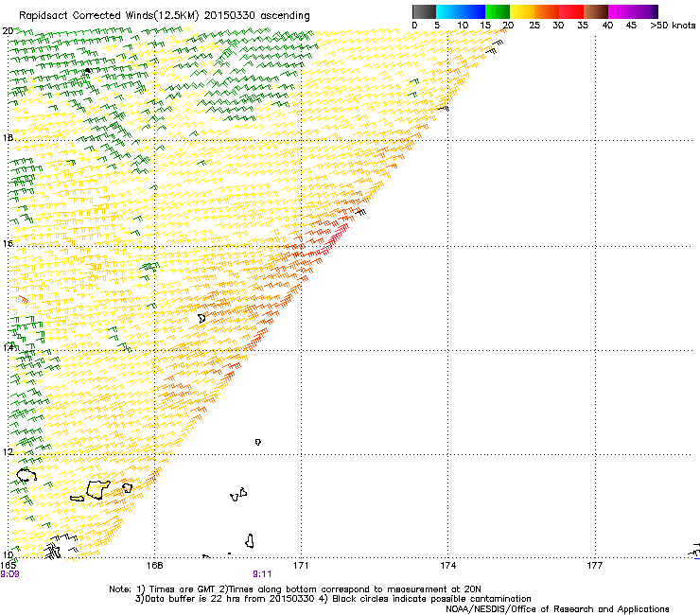The width and height of the screenshot is (700, 615).
Task: Click the cyan-blue 5-15 knots legend band
Action: [461, 11]
